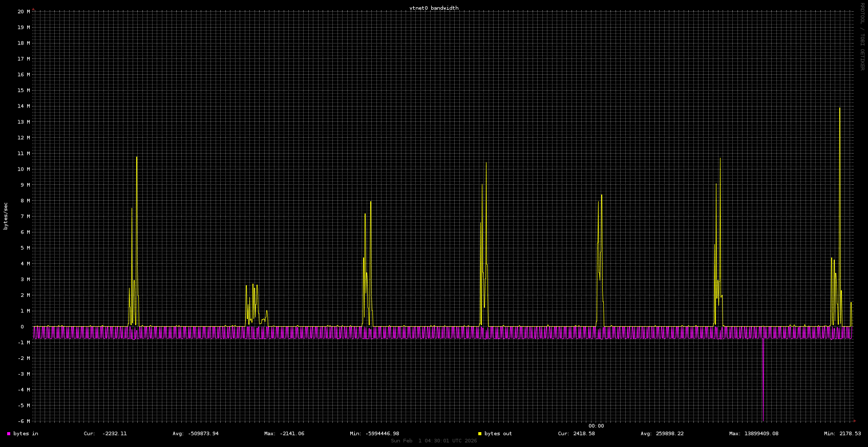Click the "bytes in" legend label
Image resolution: width=868 pixels, height=447 pixels.
(26, 434)
